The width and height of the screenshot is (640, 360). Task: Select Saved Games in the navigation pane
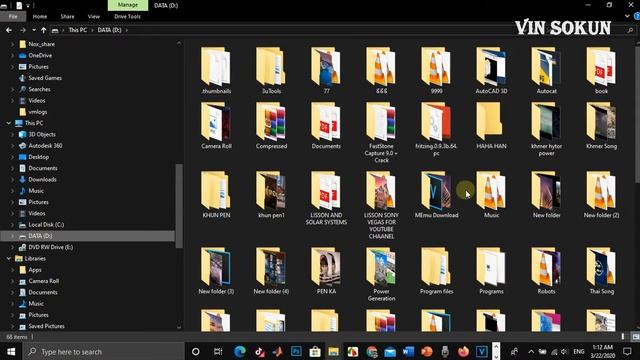[45, 78]
